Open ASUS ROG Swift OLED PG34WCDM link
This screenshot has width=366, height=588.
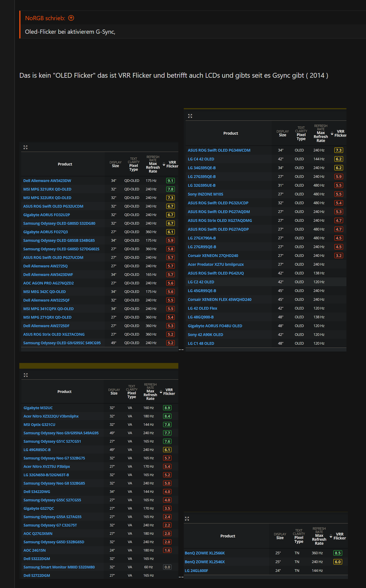tap(219, 150)
